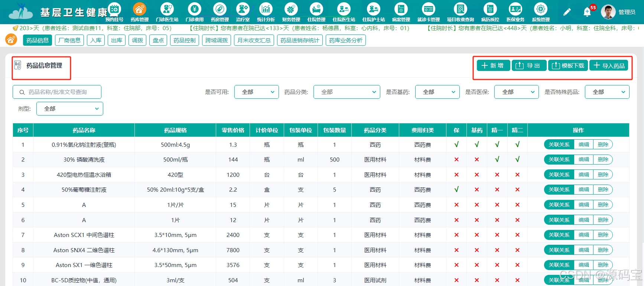The image size is (644, 286).
Task: Click 关联关系 for 0.91%氯化钠注射液 row
Action: point(559,144)
